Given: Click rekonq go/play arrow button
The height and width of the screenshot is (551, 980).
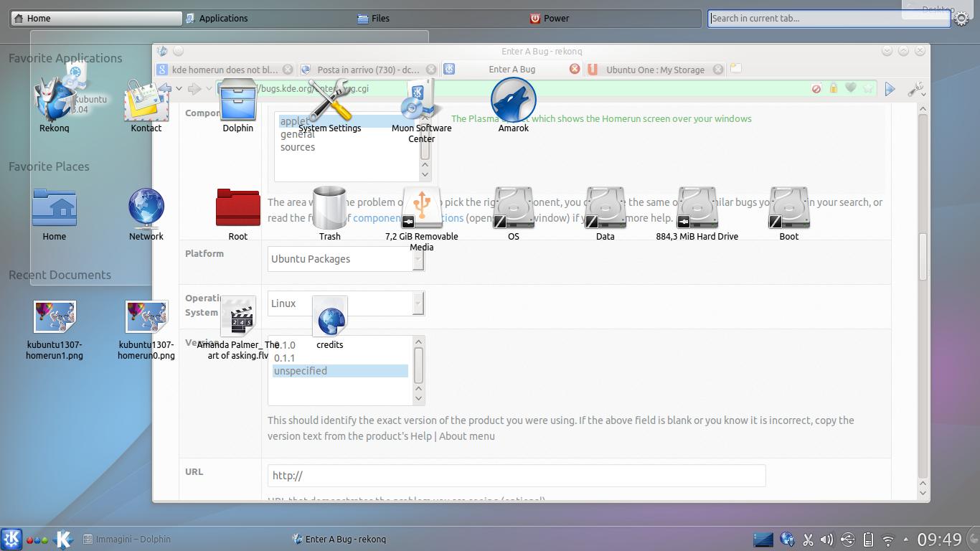Looking at the screenshot, I should (890, 89).
